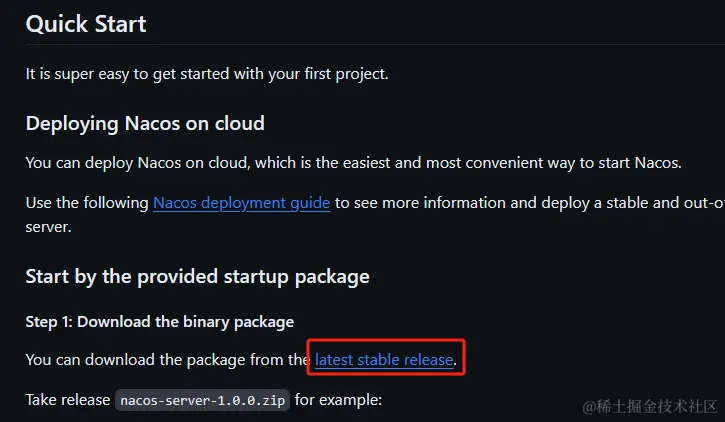Viewport: 725px width, 422px height.
Task: Click the Deploying Nacos on cloud heading
Action: click(145, 124)
